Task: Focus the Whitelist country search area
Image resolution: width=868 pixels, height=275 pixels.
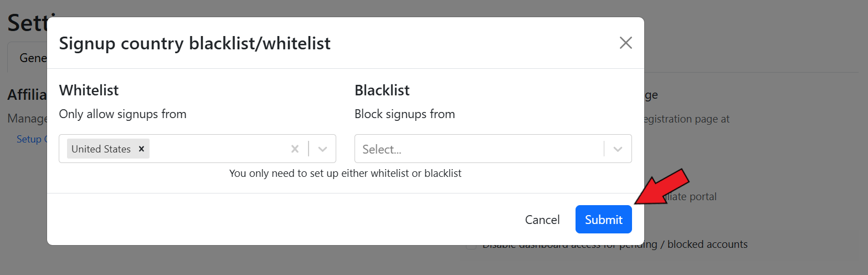Action: coord(216,149)
